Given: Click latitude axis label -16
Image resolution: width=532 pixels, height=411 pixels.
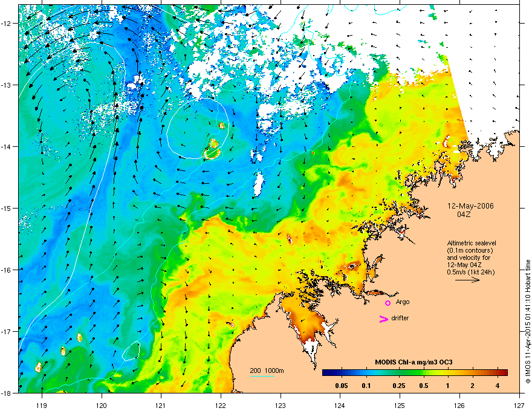Looking at the screenshot, I should point(7,270).
